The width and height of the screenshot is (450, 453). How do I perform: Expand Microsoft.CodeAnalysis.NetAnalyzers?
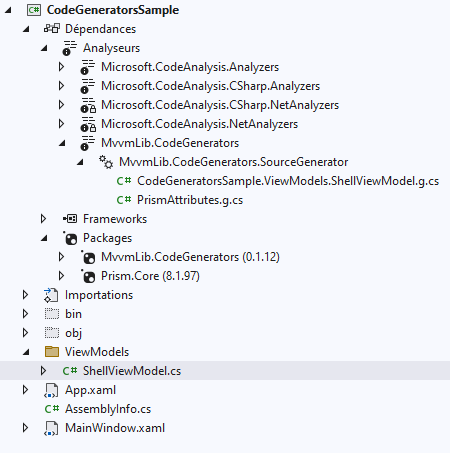pos(61,124)
